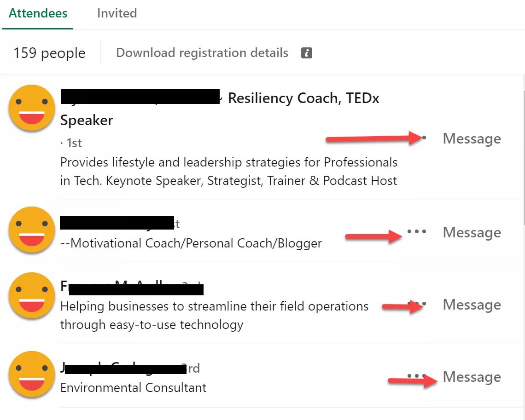
Task: Message the Environmental Consultant
Action: [472, 376]
